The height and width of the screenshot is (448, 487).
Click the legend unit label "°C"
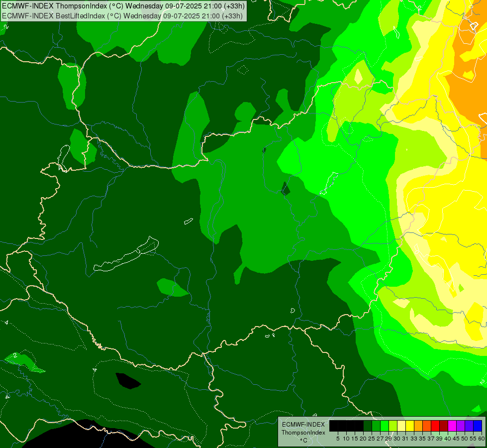[x=304, y=440]
